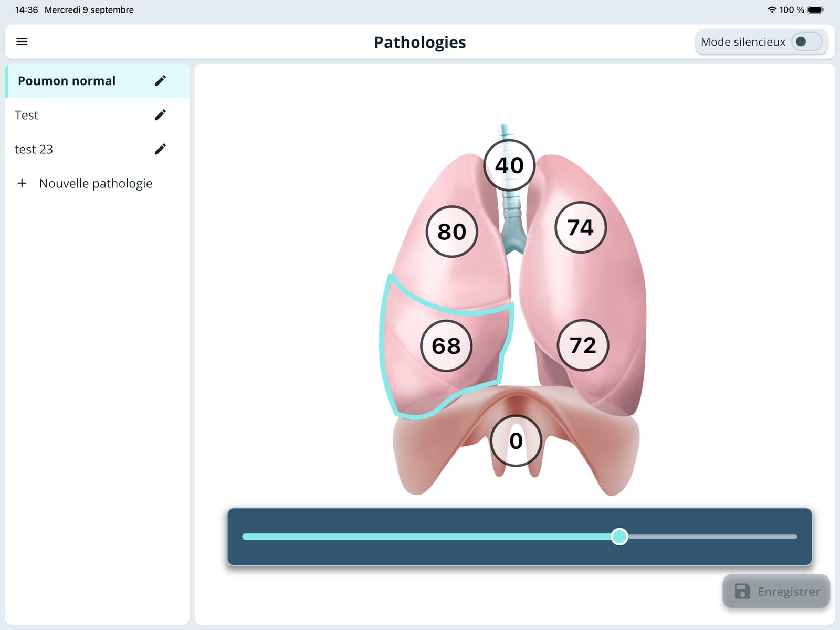The width and height of the screenshot is (840, 630).
Task: Click the Pathologies page title
Action: click(420, 42)
